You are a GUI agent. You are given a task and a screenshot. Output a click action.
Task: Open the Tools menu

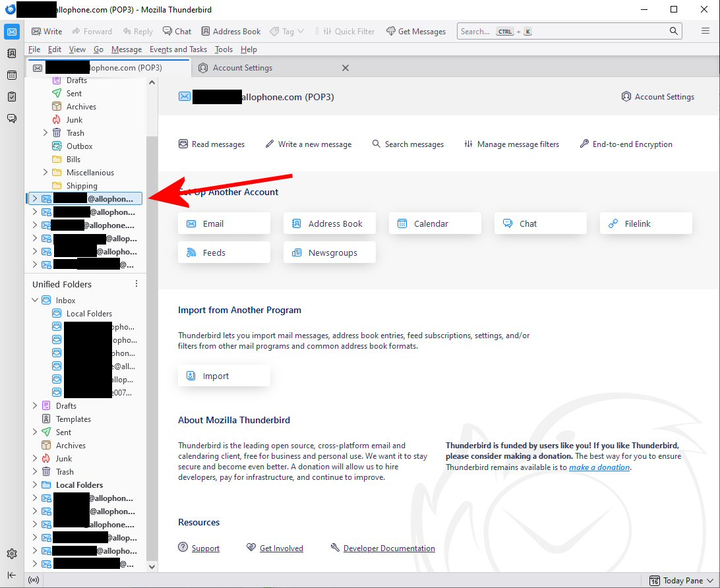(x=224, y=49)
